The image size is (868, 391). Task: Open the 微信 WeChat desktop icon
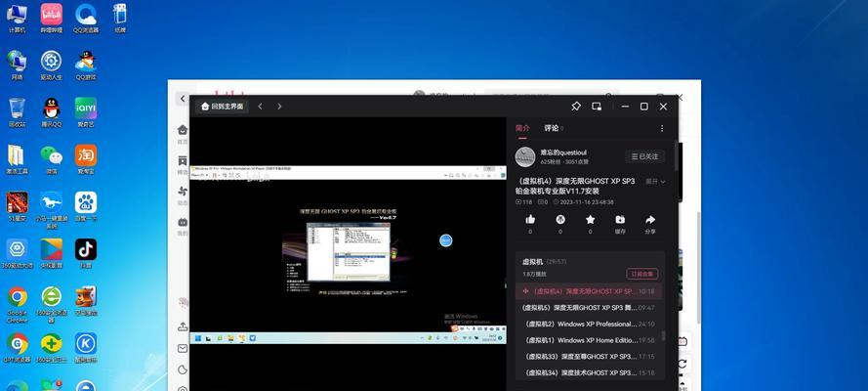click(52, 159)
